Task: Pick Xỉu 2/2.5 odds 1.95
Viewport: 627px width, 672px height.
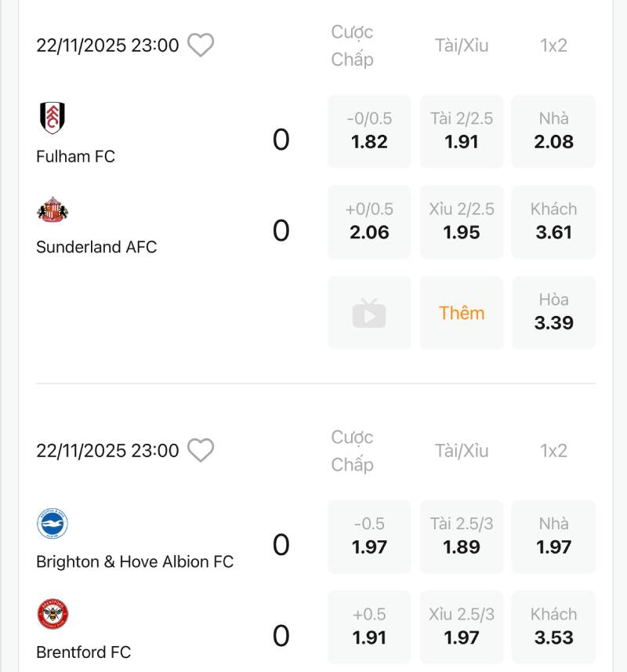Action: (x=462, y=222)
